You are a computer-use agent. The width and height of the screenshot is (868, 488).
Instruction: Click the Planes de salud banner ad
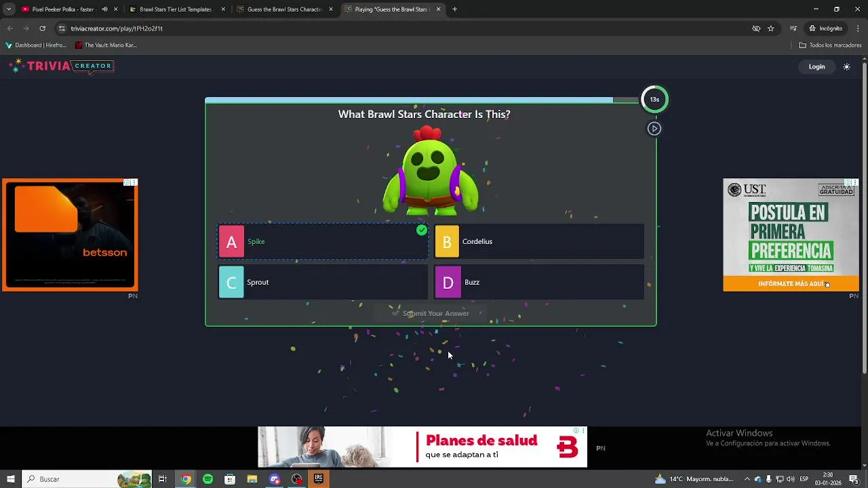(422, 447)
